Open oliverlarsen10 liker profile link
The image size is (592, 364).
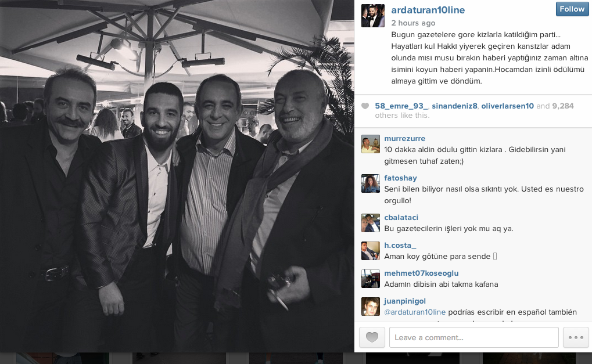click(x=507, y=106)
